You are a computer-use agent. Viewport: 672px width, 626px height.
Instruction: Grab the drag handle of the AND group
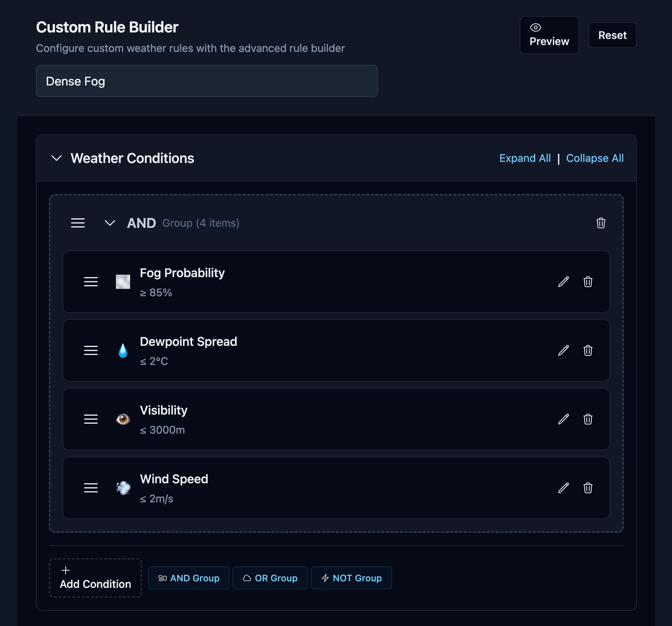(x=78, y=223)
